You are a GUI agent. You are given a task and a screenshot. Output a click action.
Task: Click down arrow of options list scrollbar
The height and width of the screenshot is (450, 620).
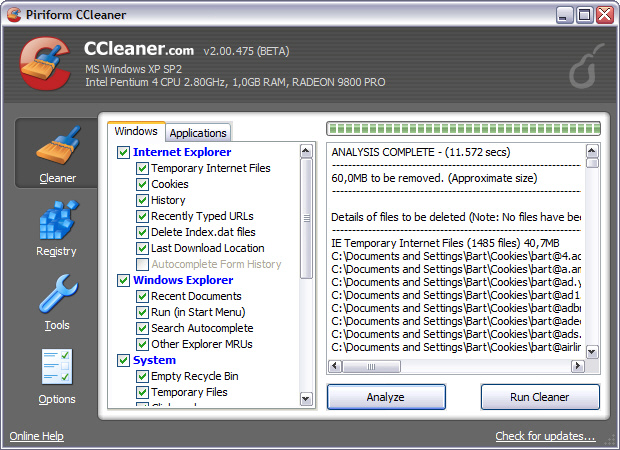tap(306, 399)
